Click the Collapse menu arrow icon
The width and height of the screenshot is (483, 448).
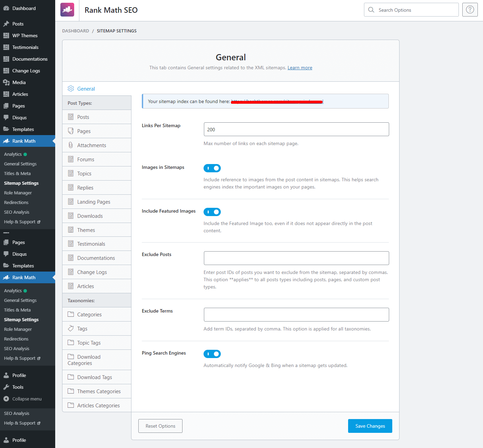6,399
